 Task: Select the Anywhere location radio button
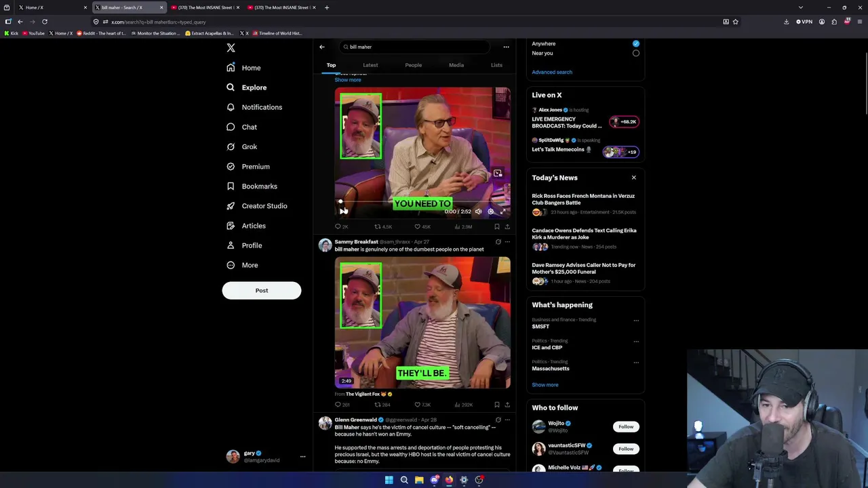coord(635,43)
